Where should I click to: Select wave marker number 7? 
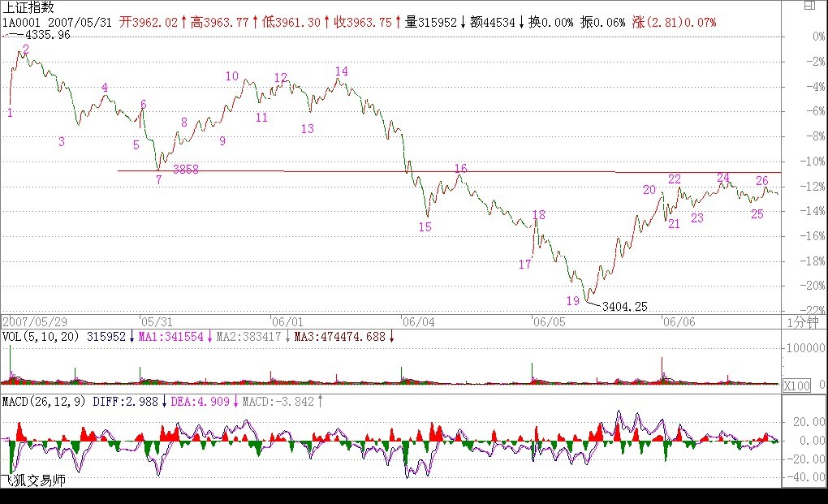tap(158, 180)
